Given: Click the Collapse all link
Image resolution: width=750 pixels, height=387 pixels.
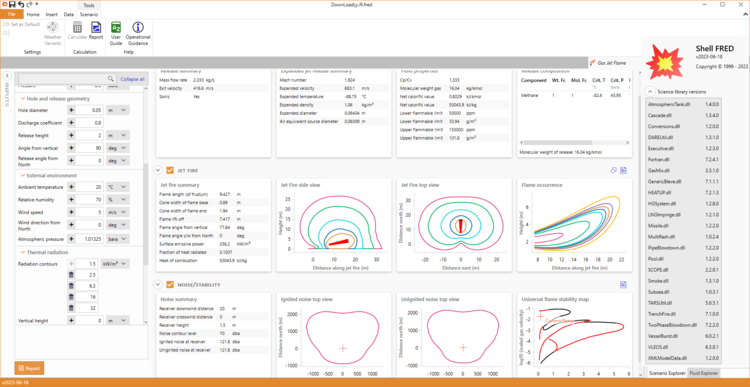Looking at the screenshot, I should 132,79.
